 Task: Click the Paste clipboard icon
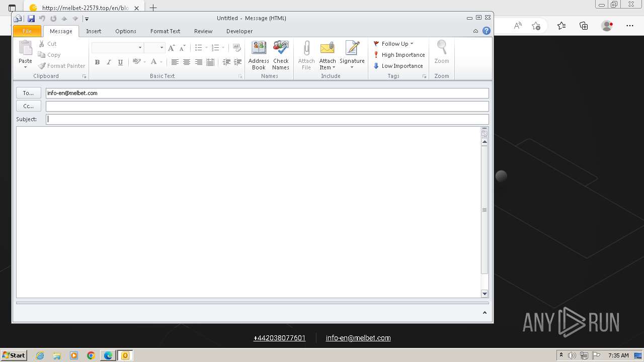[25, 48]
